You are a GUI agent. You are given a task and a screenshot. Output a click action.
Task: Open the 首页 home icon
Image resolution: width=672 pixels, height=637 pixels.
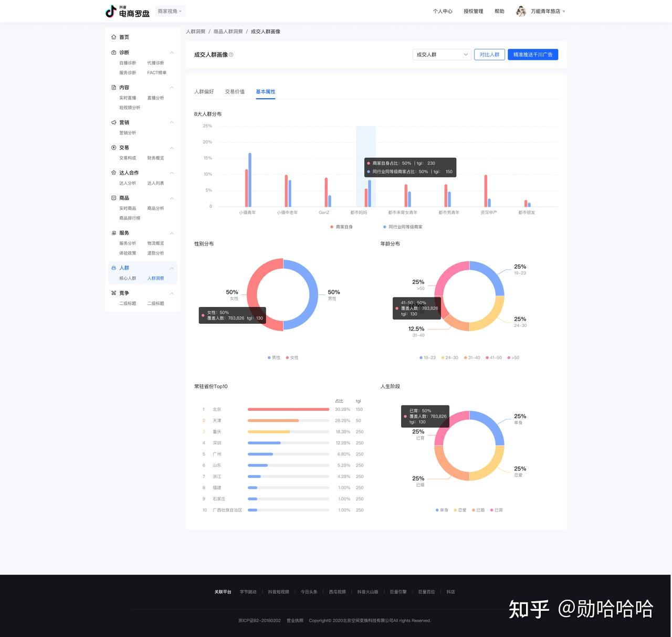point(114,37)
